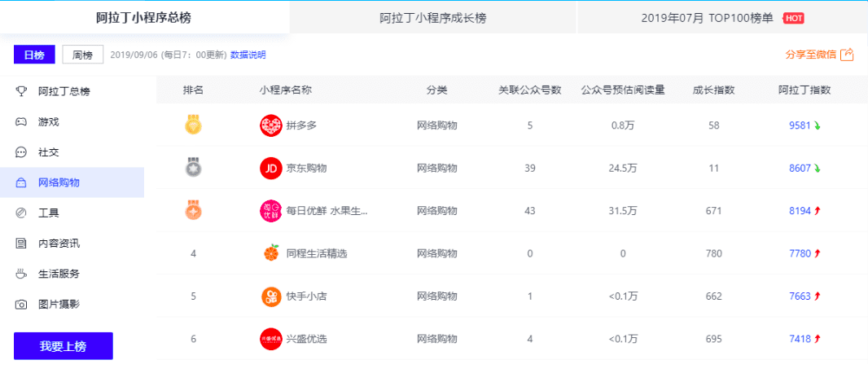The width and height of the screenshot is (868, 382).
Task: Click the 京东购物 JD logo
Action: (270, 169)
